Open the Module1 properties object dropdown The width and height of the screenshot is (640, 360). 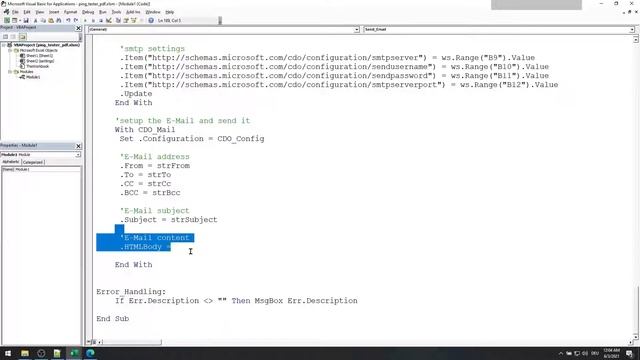78,155
